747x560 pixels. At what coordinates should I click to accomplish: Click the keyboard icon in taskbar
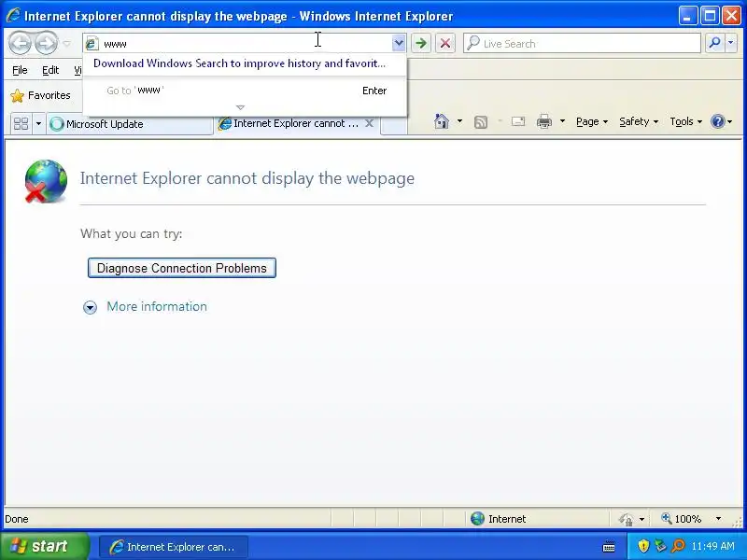[x=609, y=547]
